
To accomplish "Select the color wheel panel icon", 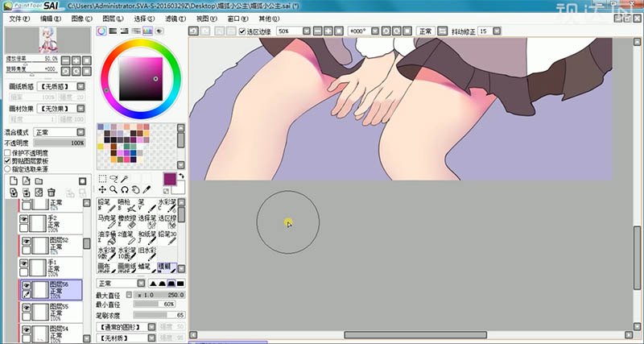I will point(101,31).
